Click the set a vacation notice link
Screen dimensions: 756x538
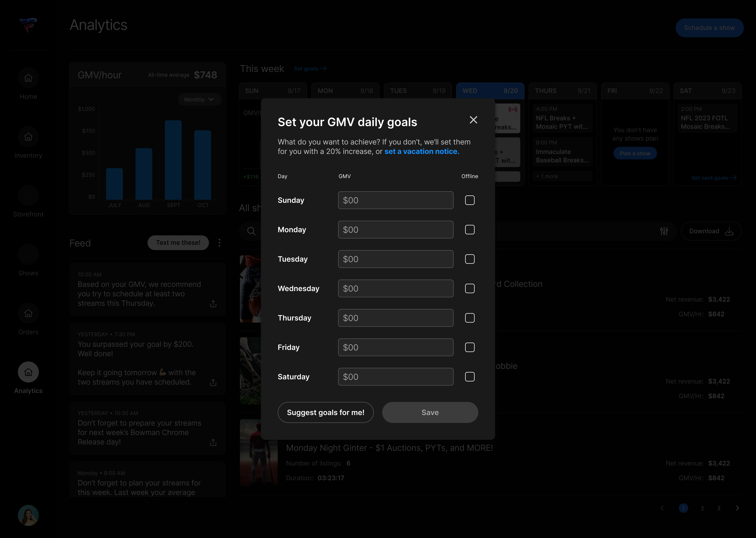click(x=422, y=151)
